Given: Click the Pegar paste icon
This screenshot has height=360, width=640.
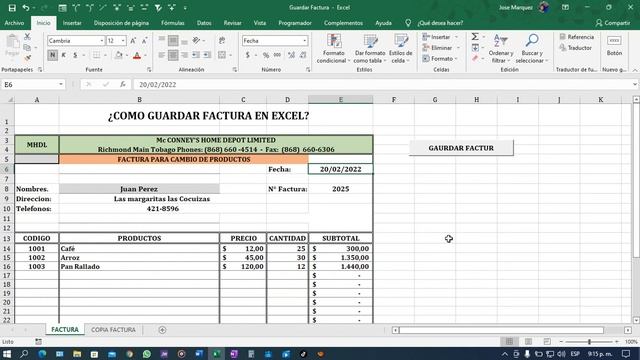Looking at the screenshot, I should pyautogui.click(x=12, y=46).
